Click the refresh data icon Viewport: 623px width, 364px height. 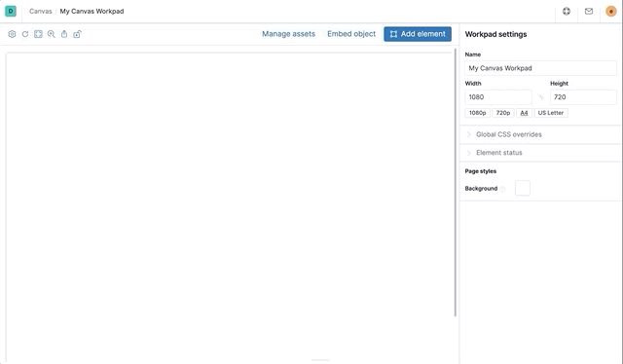coord(25,34)
